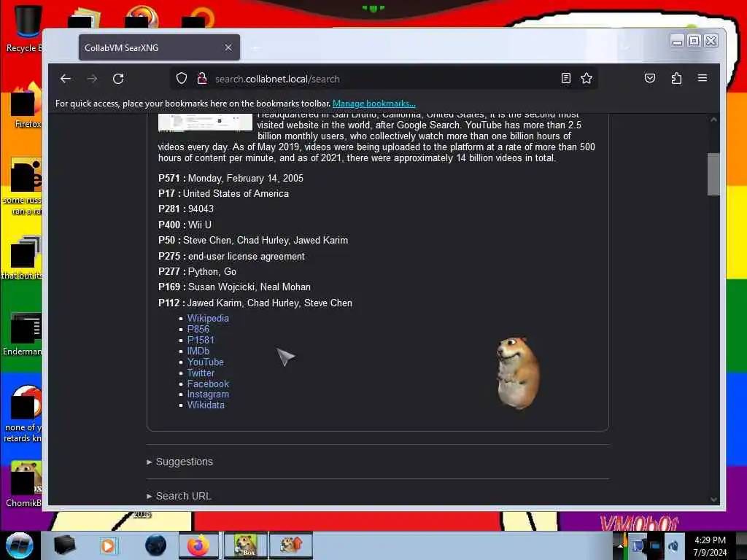The image size is (747, 560).
Task: Open the Manage bookmarks link
Action: point(374,104)
